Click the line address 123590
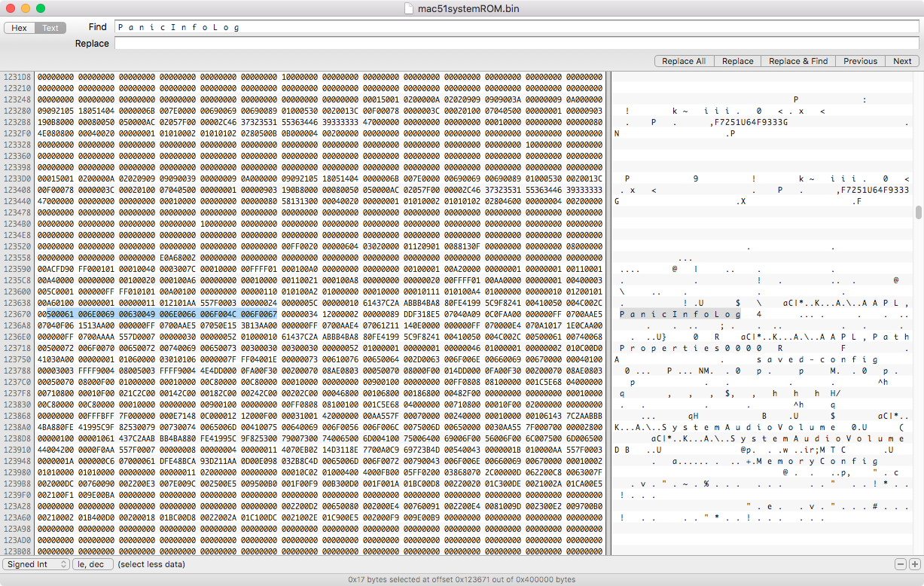924x586 pixels. coord(17,269)
